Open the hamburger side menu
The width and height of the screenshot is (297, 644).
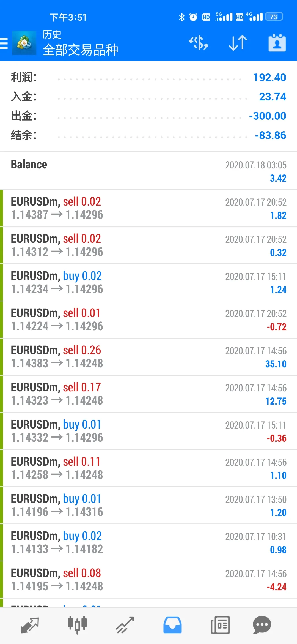4,43
